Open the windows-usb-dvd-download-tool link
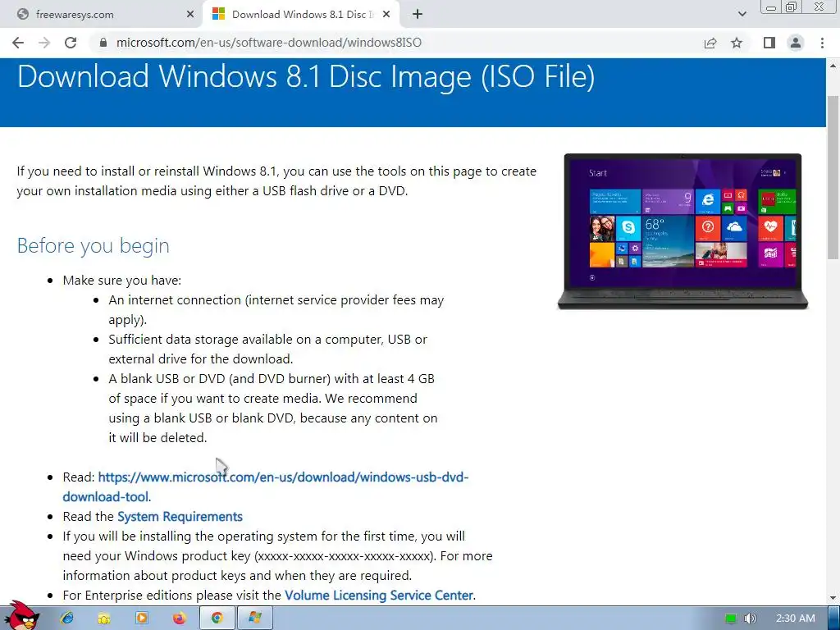The image size is (840, 630). tap(266, 487)
